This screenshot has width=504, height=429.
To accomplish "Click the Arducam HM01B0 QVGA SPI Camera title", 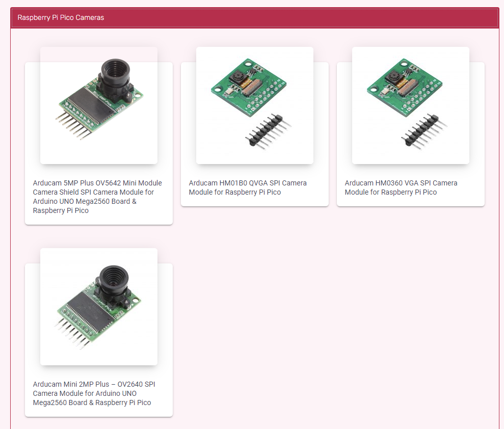I will coord(248,187).
